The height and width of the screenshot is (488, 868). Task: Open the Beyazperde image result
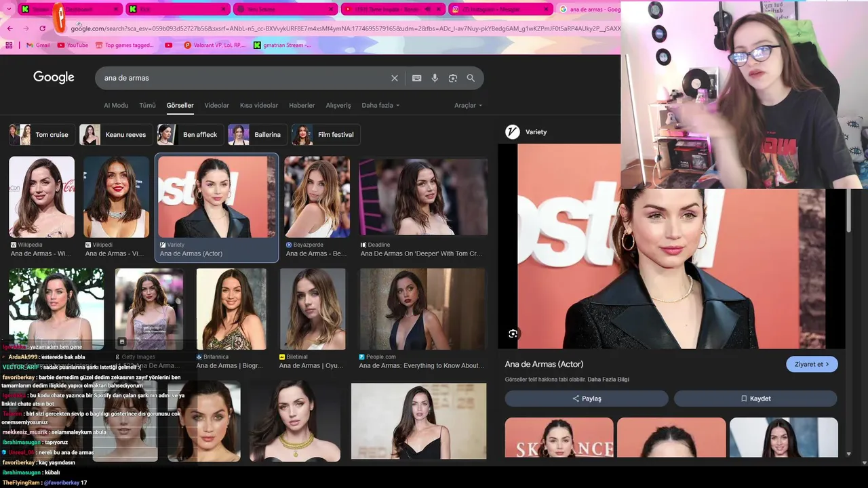pos(317,197)
